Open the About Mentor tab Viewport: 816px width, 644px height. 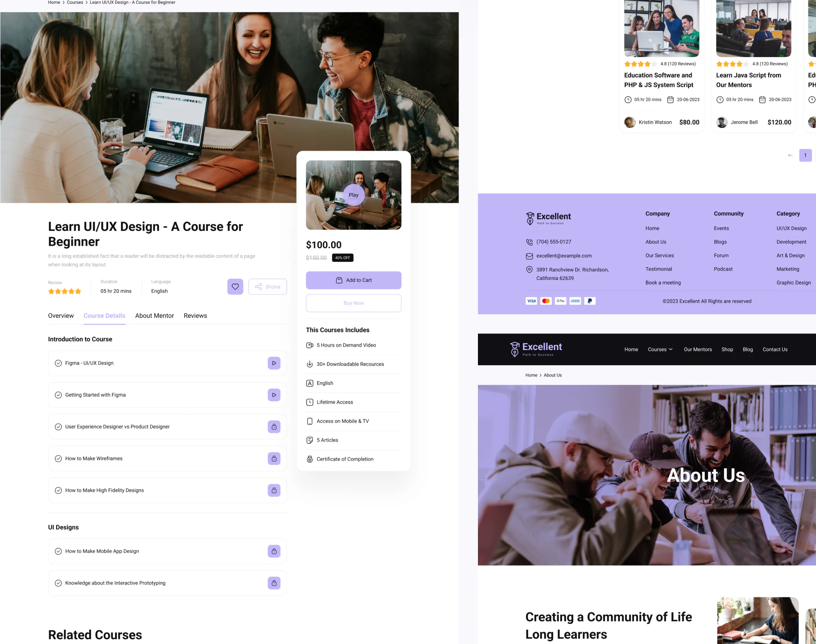point(155,316)
